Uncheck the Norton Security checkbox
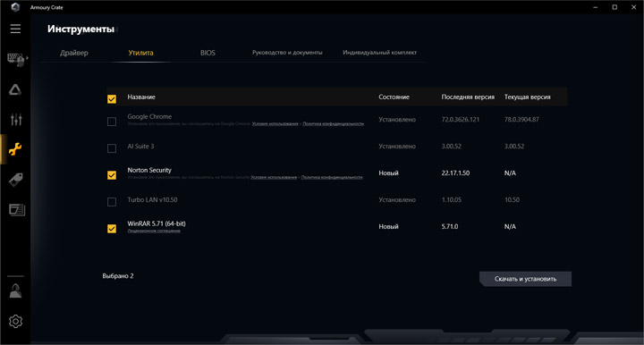Viewport: 644px width, 345px height. coord(112,175)
